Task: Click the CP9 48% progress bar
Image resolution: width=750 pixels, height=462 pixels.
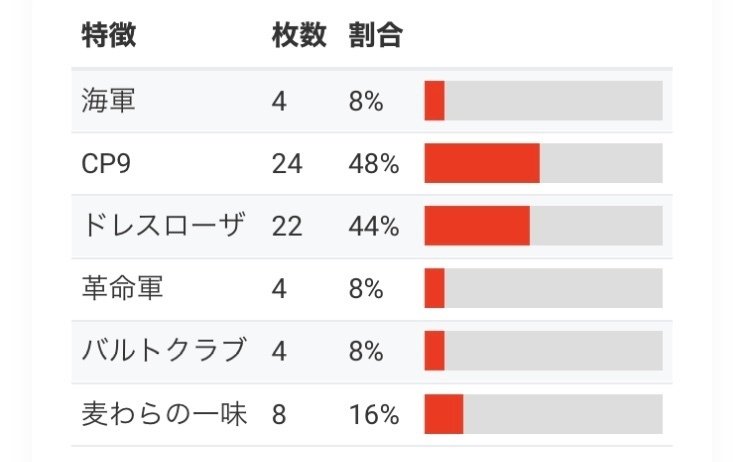Action: [543, 163]
